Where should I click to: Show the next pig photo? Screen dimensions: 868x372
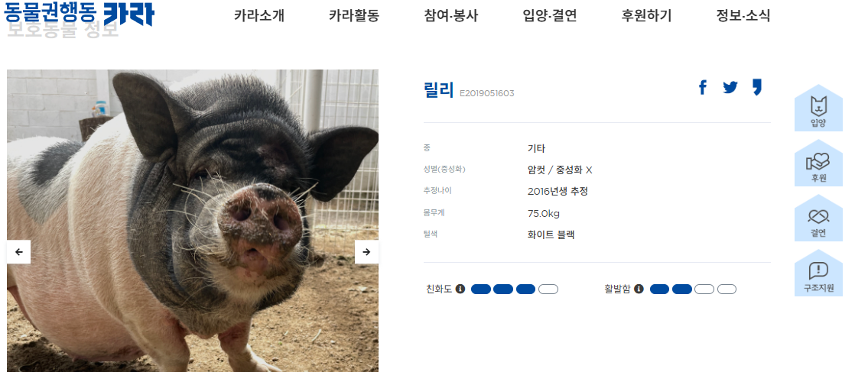tap(366, 252)
